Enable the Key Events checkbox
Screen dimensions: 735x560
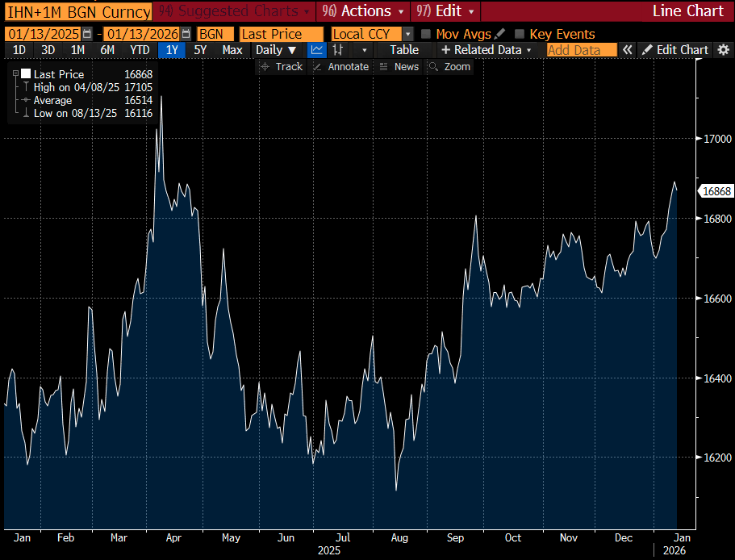(x=520, y=34)
